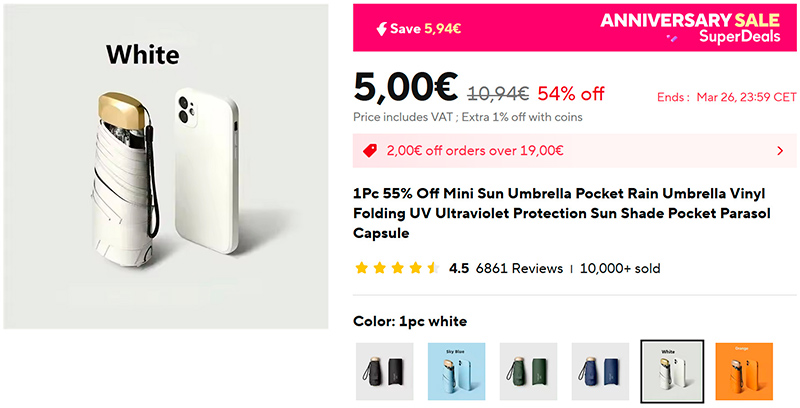Click the 10,000+ sold label

620,268
